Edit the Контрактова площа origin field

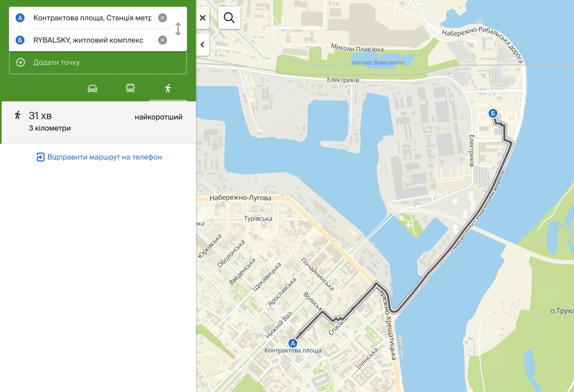92,18
